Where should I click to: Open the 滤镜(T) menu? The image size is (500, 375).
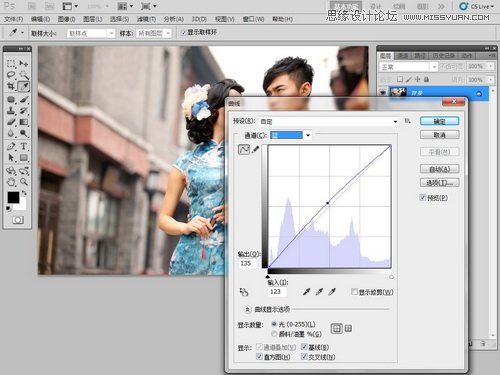tap(146, 19)
